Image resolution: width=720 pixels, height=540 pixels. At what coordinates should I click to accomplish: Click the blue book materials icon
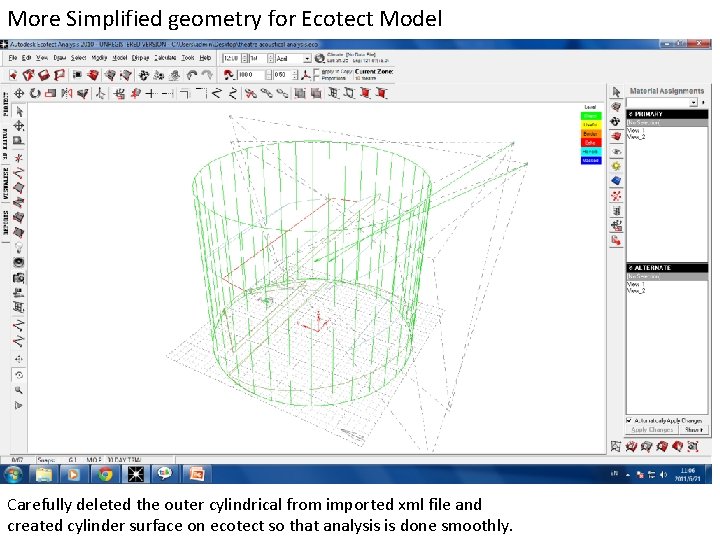click(x=616, y=181)
